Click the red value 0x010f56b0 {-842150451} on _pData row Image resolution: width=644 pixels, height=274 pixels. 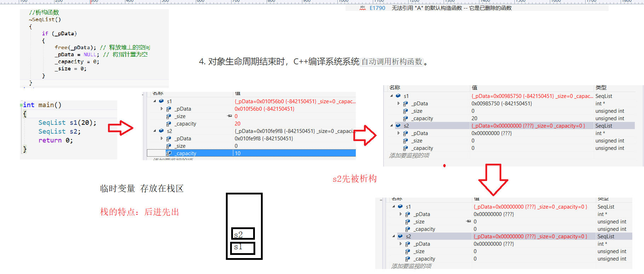tap(264, 109)
